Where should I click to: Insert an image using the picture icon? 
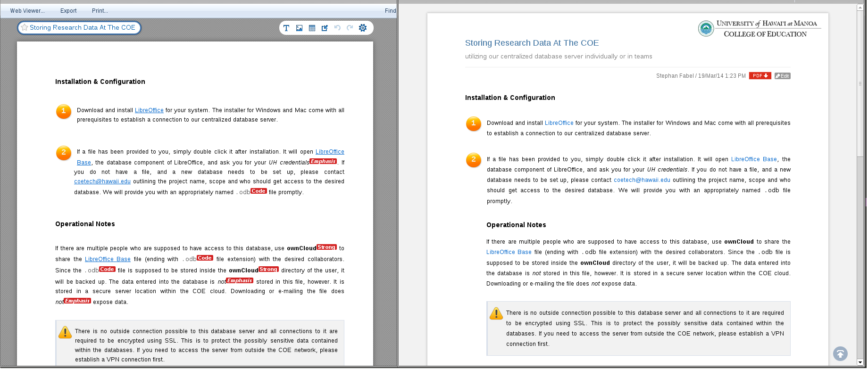coord(299,28)
